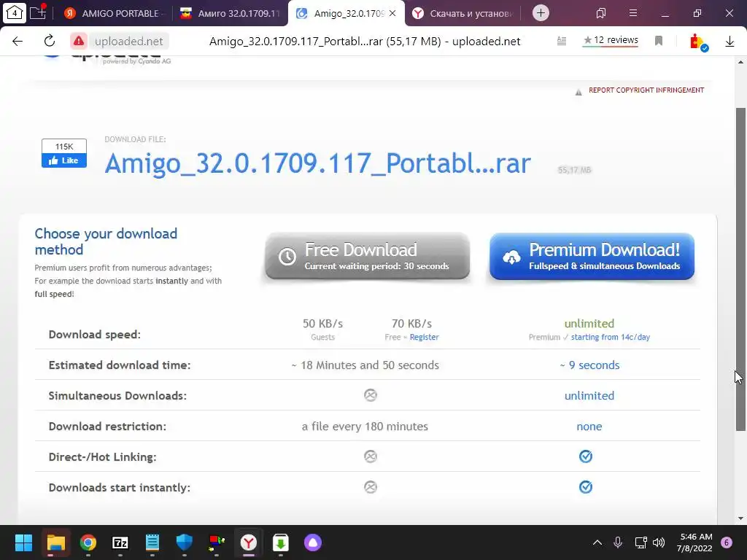Screen dimensions: 747x560
Task: Click the page vertical scrollbar thumb
Action: [x=740, y=269]
